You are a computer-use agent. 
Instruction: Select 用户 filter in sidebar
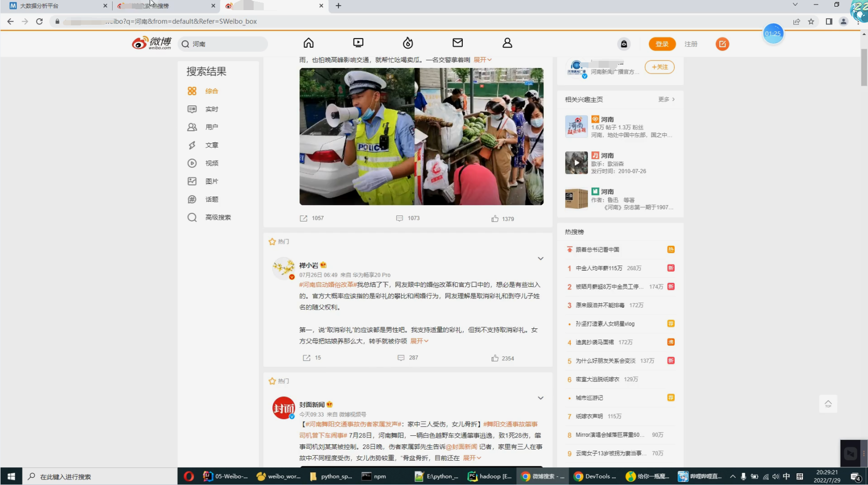[212, 127]
